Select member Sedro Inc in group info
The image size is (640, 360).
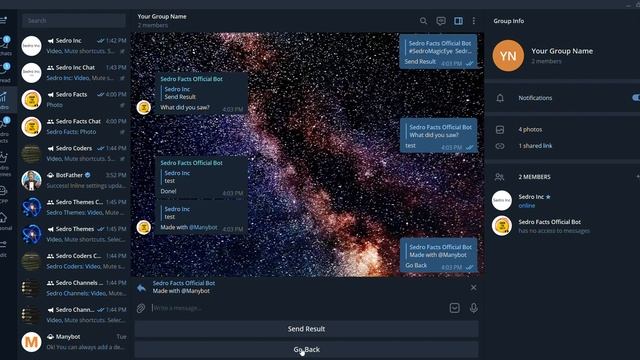[562, 201]
